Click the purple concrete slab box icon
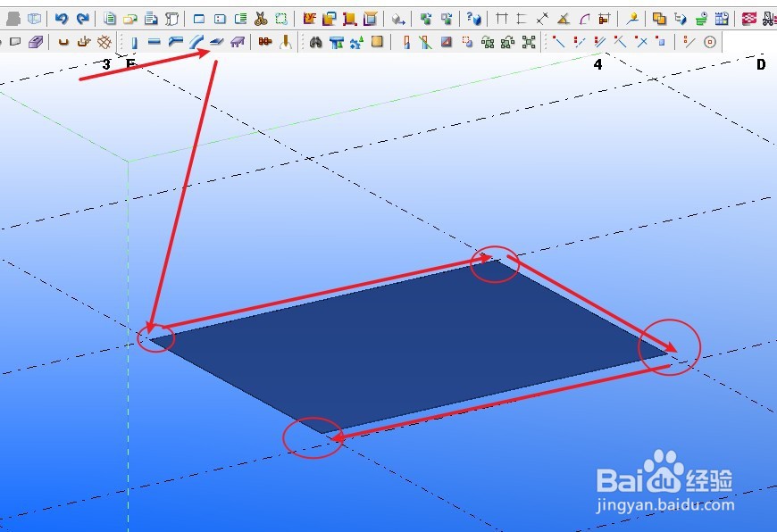Image resolution: width=777 pixels, height=532 pixels. pyautogui.click(x=35, y=42)
